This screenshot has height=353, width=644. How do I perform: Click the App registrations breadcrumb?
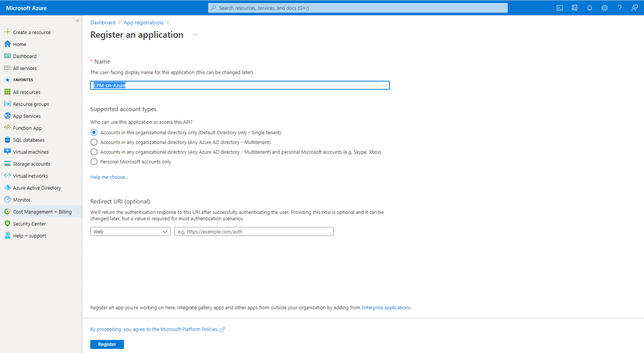143,22
